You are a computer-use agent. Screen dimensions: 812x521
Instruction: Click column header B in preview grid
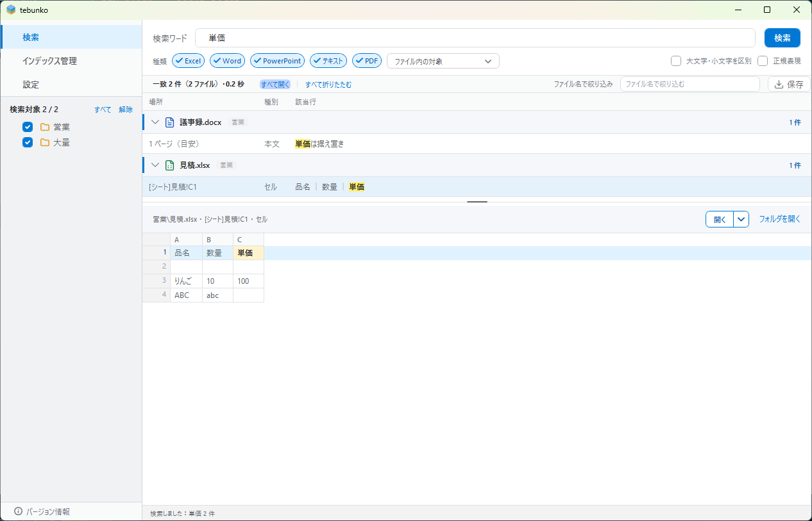click(x=217, y=240)
